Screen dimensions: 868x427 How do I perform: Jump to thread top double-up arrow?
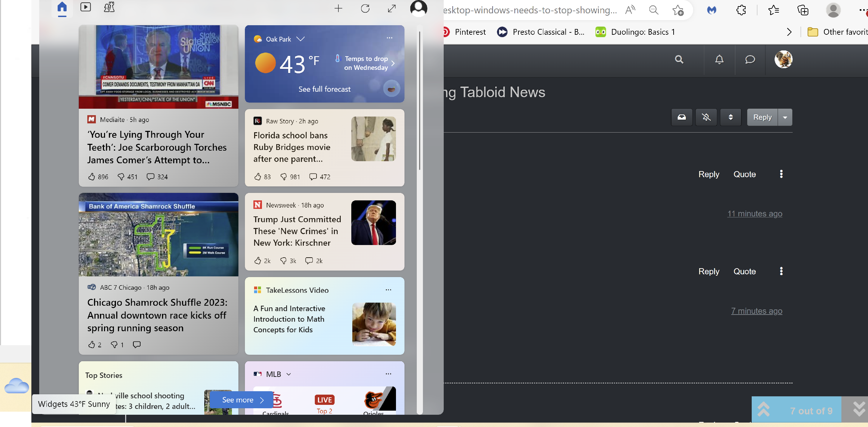763,409
